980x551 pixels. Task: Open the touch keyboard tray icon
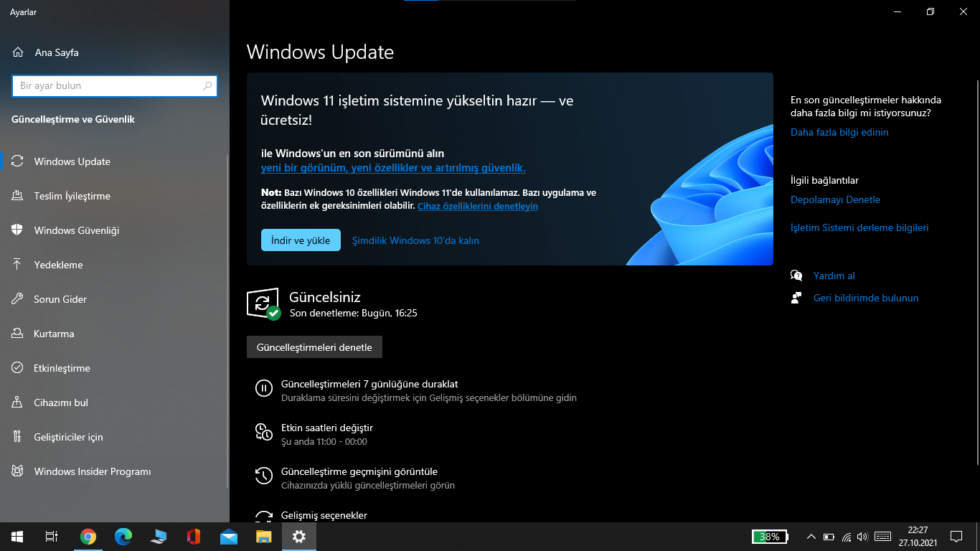tap(883, 537)
